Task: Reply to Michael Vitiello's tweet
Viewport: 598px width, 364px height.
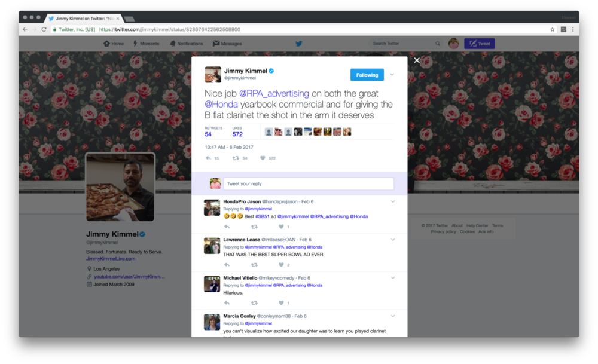Action: [227, 303]
